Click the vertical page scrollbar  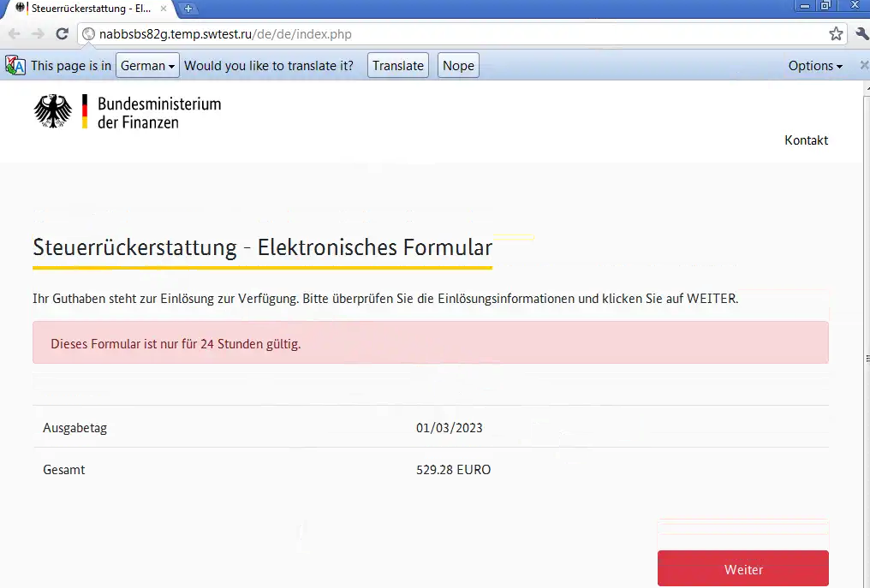(x=864, y=342)
